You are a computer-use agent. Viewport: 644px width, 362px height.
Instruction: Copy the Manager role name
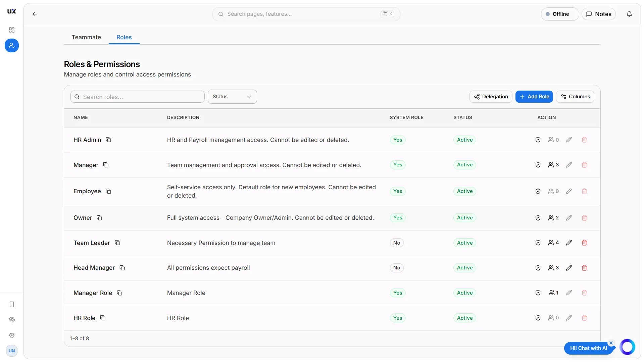coord(106,165)
